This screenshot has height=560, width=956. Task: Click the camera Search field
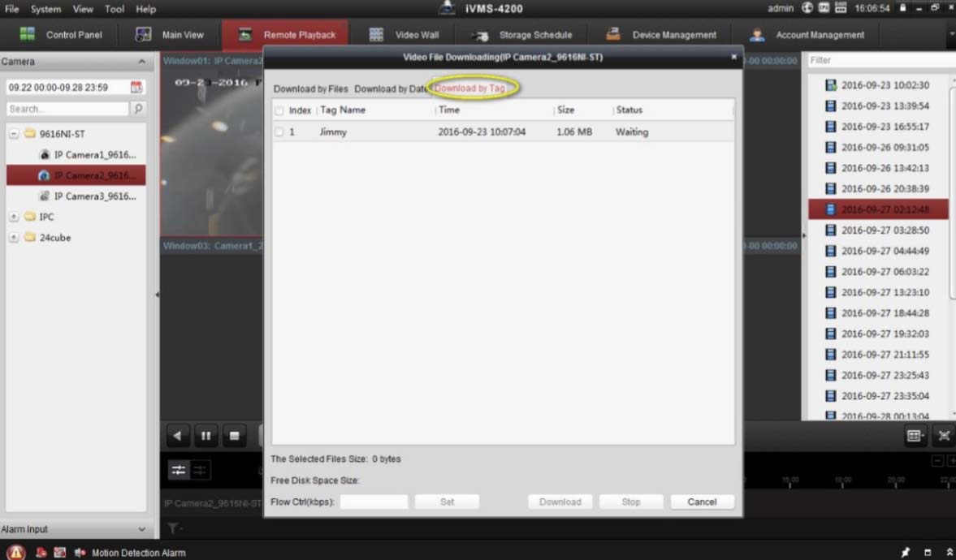[67, 109]
